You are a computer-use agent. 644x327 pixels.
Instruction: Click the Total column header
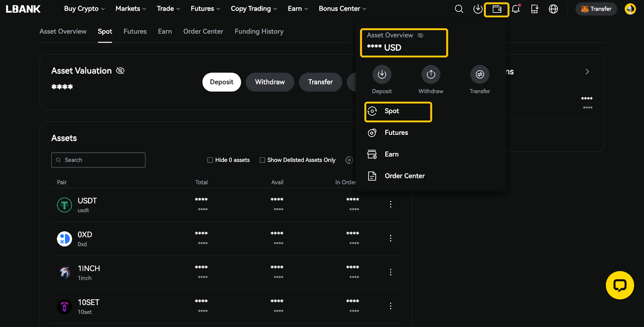coord(202,182)
